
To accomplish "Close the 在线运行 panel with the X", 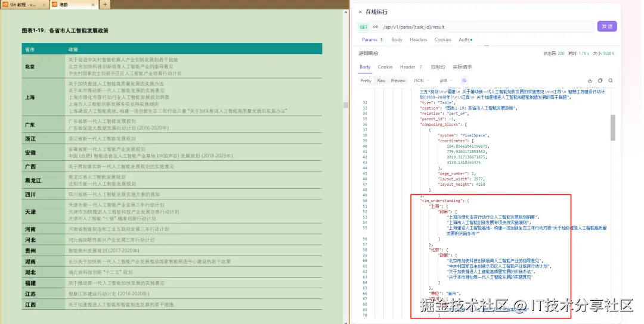I will (360, 13).
